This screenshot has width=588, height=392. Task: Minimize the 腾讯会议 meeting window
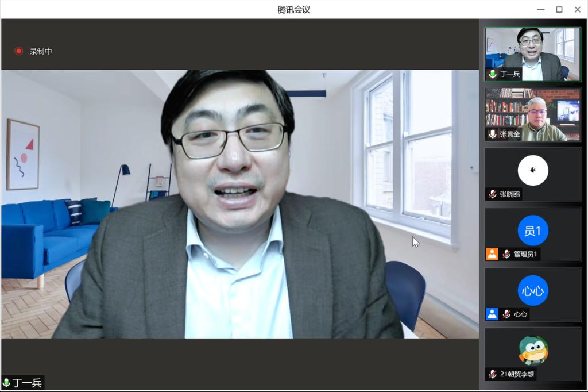[x=540, y=9]
